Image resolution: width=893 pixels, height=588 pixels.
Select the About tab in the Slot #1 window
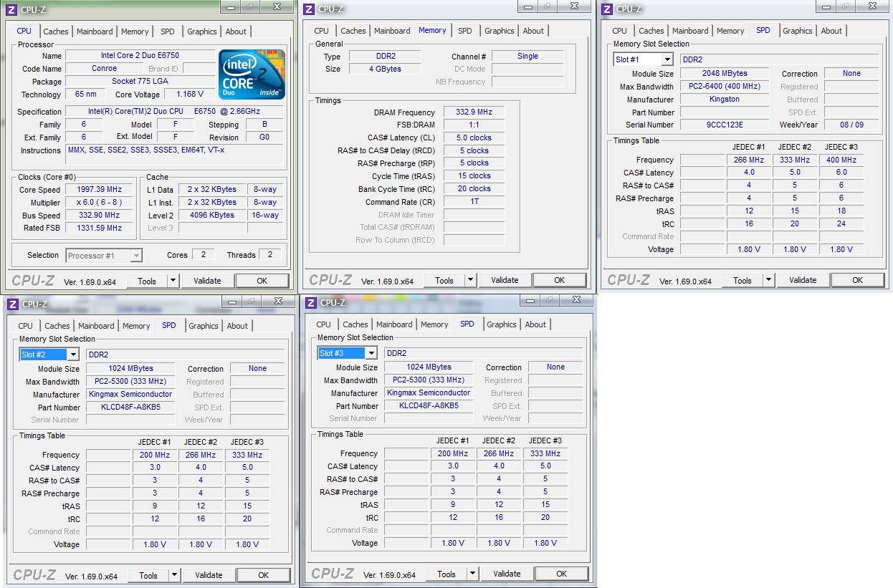pyautogui.click(x=831, y=31)
